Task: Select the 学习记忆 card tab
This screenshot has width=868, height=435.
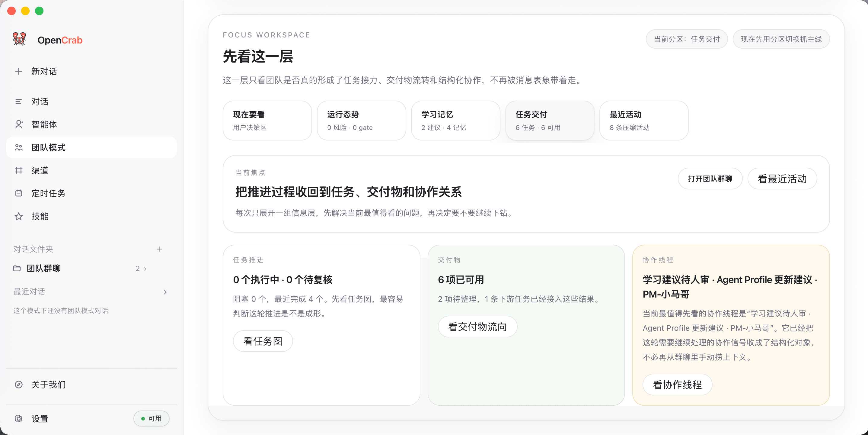Action: coord(455,121)
